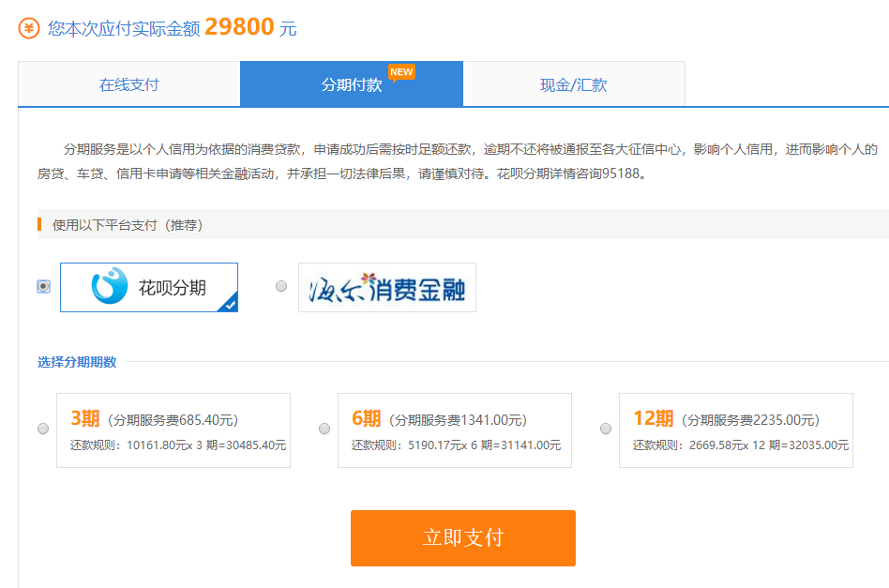
Task: Click the Haier consumer finance logo
Action: point(386,287)
